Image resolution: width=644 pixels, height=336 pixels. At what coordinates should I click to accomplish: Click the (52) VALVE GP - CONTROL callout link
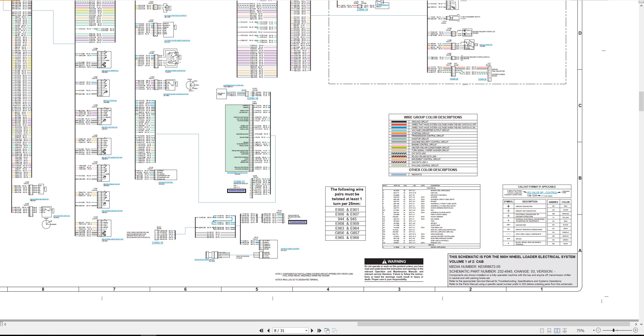click(x=542, y=193)
